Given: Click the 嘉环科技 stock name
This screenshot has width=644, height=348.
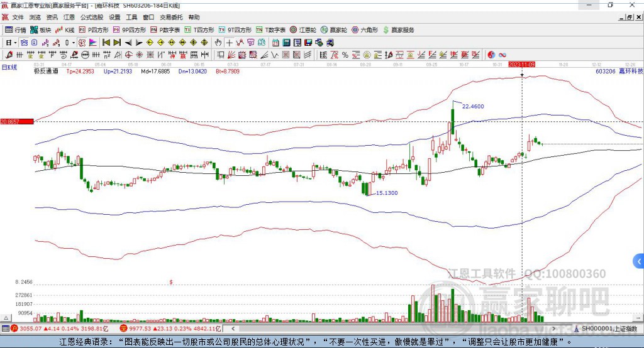Looking at the screenshot, I should 631,72.
